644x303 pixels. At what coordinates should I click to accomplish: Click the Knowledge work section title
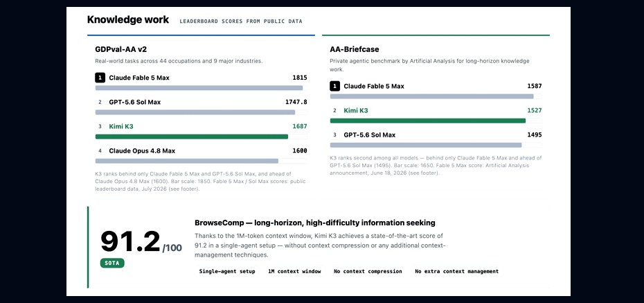click(127, 19)
